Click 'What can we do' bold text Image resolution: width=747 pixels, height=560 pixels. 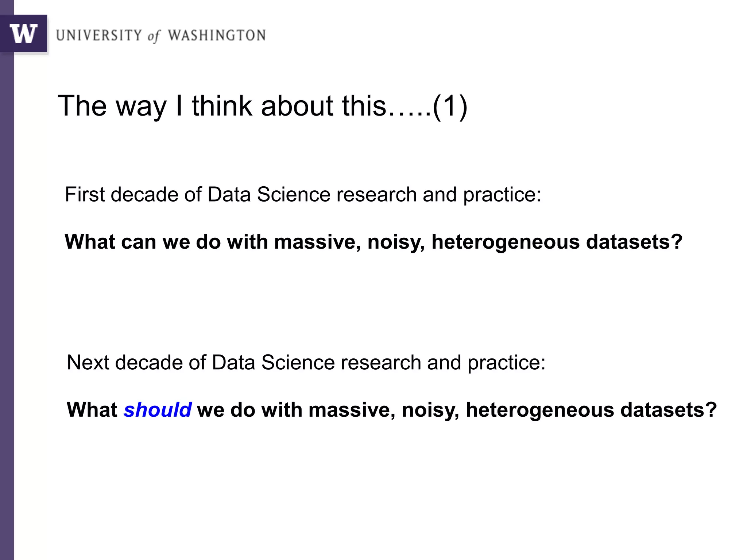(x=143, y=241)
